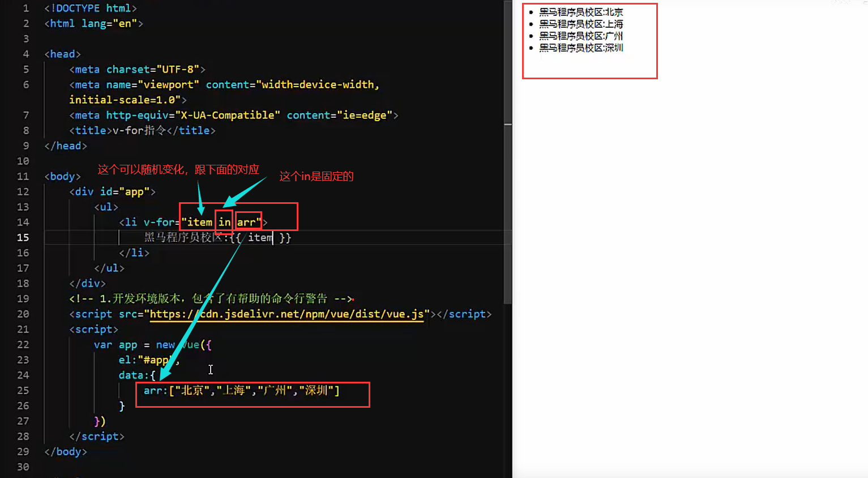Click the red-boxed in keyword on line 14
Viewport: 868px width, 478px height.
(224, 222)
